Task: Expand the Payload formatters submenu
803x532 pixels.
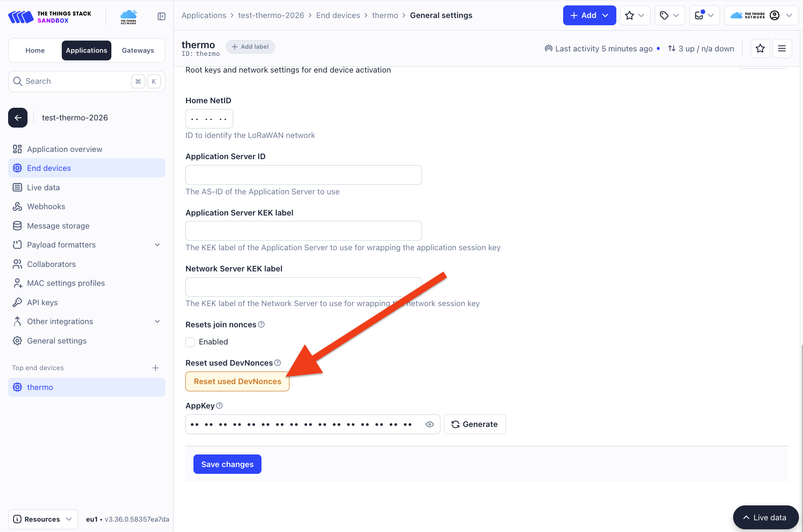Action: (x=157, y=245)
